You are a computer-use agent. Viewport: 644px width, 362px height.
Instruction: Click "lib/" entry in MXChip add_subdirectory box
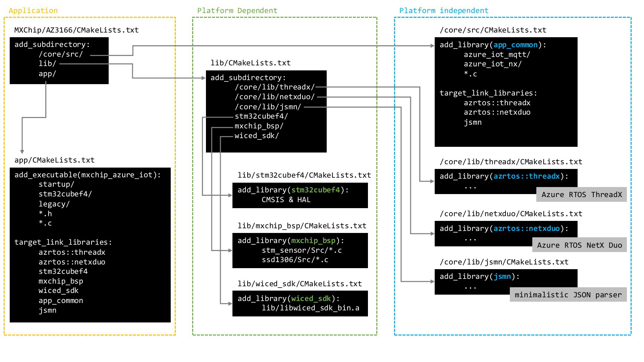click(x=47, y=64)
